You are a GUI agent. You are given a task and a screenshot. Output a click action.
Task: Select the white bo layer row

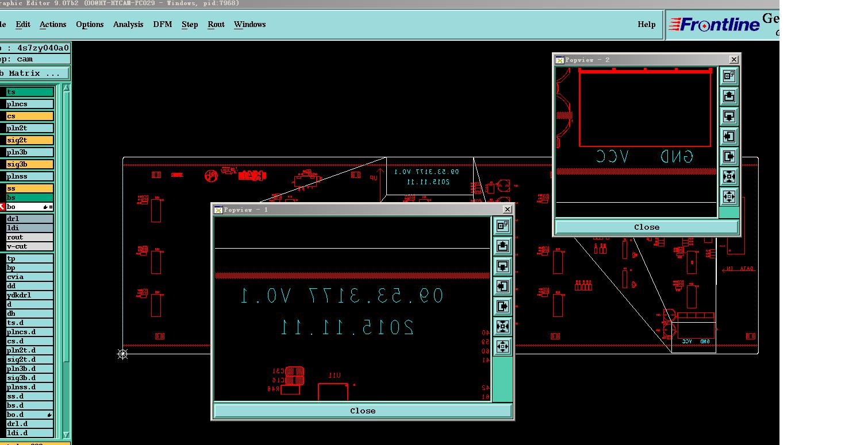tap(29, 207)
